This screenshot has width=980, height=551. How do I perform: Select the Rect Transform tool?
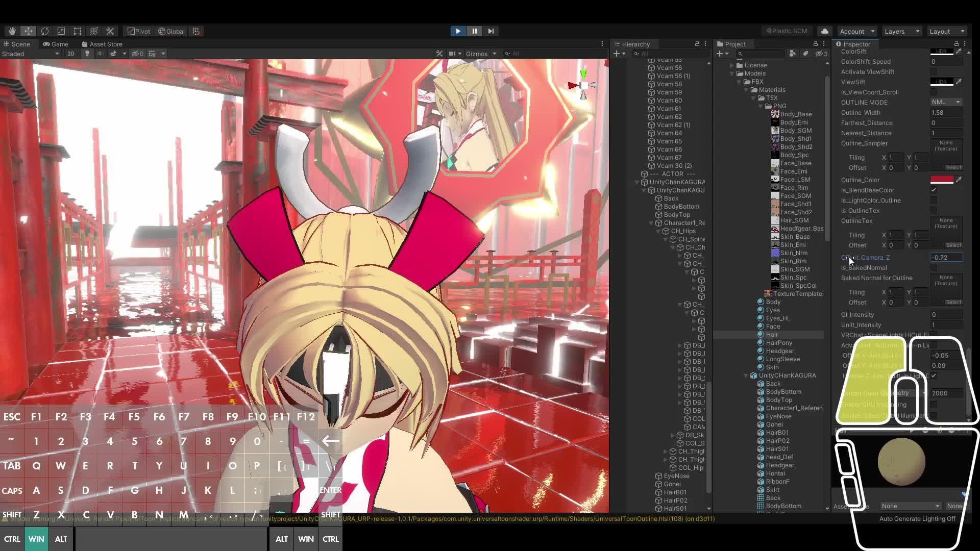tap(78, 31)
